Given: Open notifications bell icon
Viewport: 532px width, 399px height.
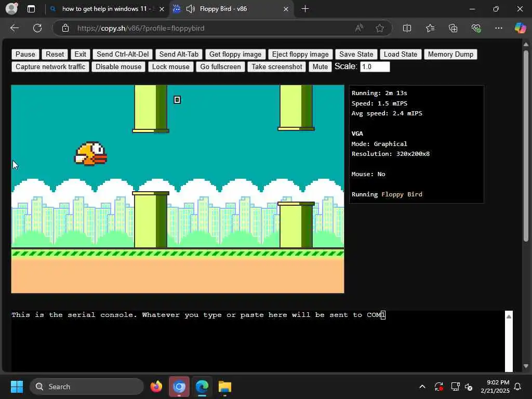Looking at the screenshot, I should [x=518, y=387].
